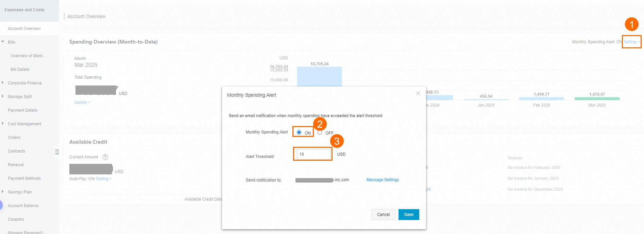Viewport: 644px width, 234px height.
Task: Click the Cancel button
Action: 383,215
